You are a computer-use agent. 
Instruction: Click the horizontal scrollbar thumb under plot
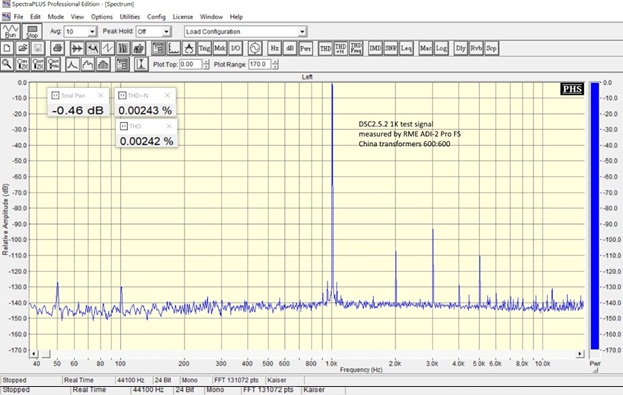pos(46,354)
